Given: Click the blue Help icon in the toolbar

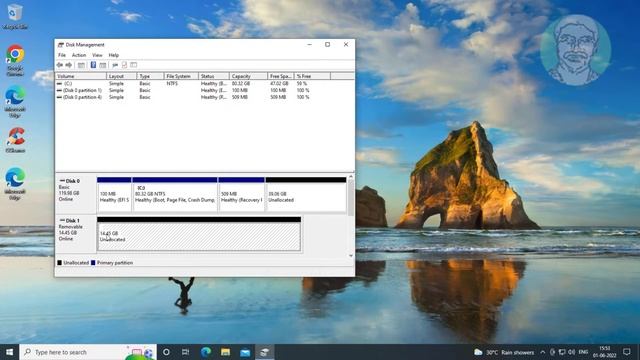Looking at the screenshot, I should (x=93, y=65).
